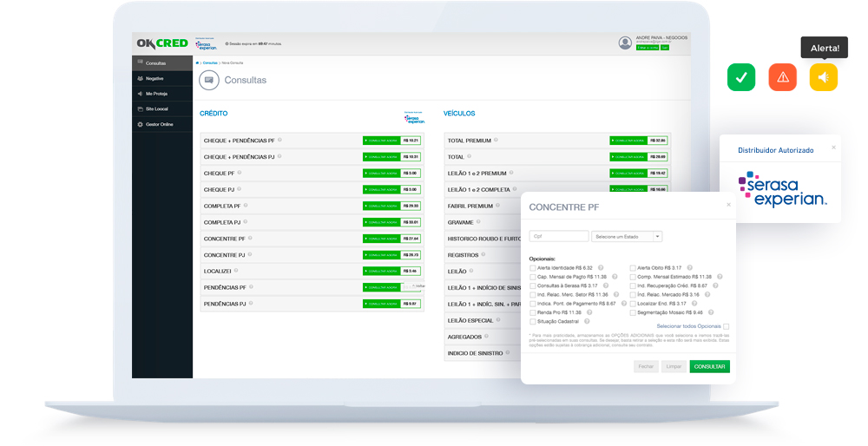Click the Serasa Experian logo in header

(206, 45)
